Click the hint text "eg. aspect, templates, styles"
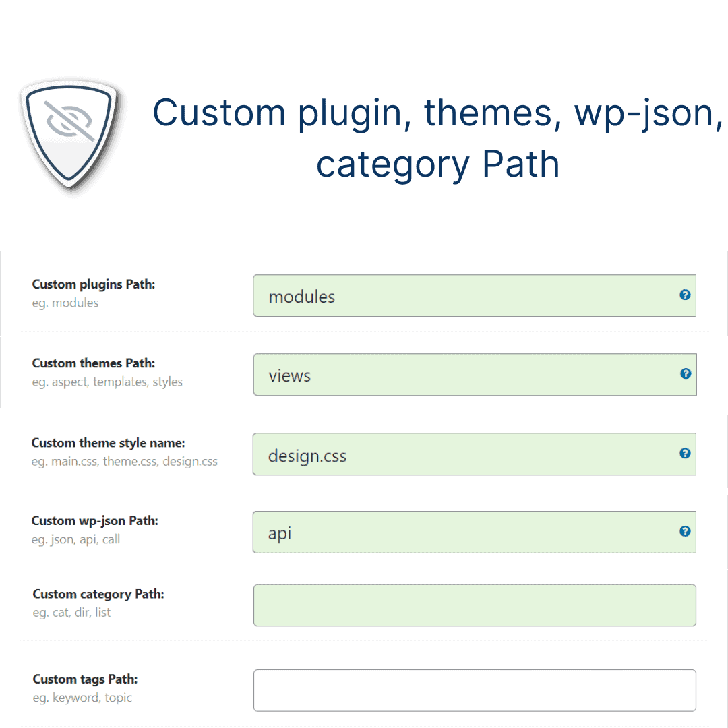728x728 pixels. point(107,382)
